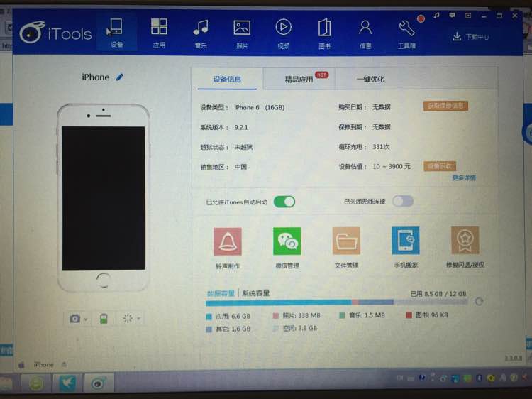Viewport: 532px width, 399px height.
Task: Click the blue bird taskbar icon
Action: point(67,383)
